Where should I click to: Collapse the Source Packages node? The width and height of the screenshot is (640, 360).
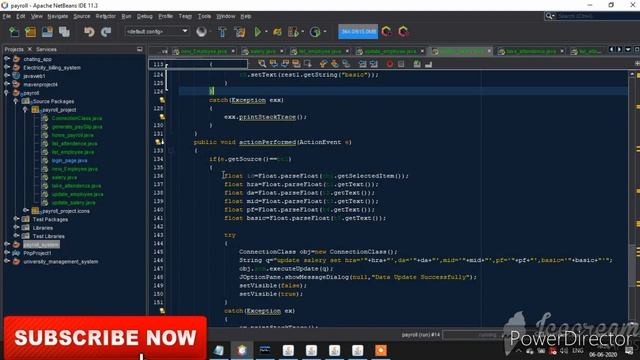point(16,101)
